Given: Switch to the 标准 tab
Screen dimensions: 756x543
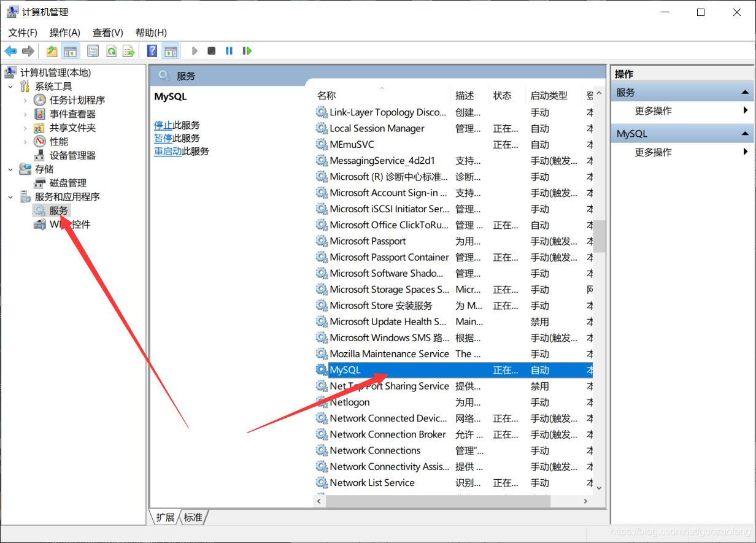Looking at the screenshot, I should point(193,517).
